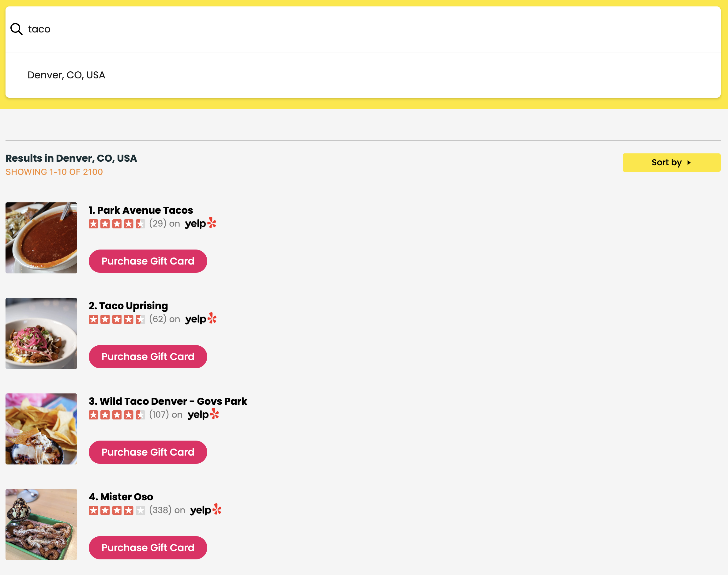Click Yelp logo beside Park Avenue Tacos
The image size is (728, 575).
coord(201,223)
